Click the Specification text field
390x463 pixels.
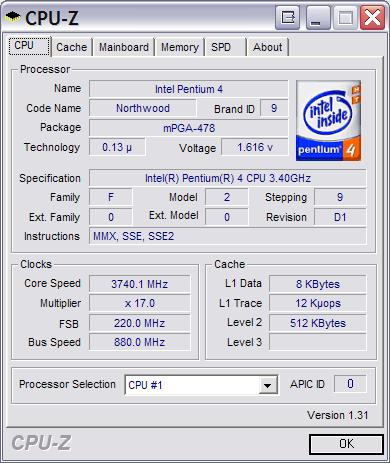point(228,178)
